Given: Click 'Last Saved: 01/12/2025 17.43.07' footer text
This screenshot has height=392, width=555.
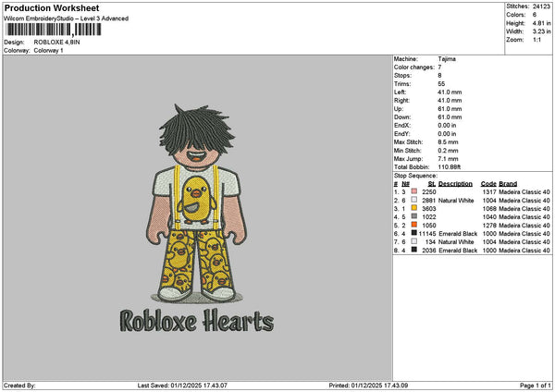Looking at the screenshot, I should 182,386.
